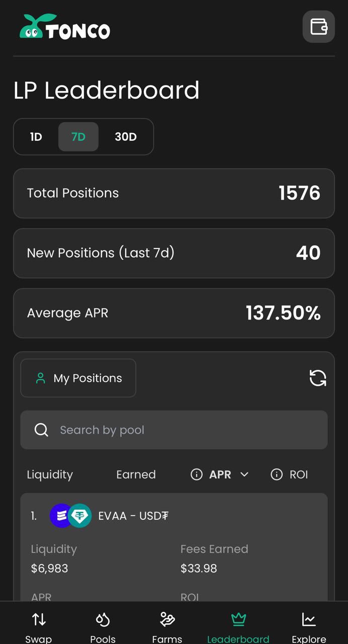Open the Pools tab
This screenshot has height=644, width=348.
click(x=103, y=626)
